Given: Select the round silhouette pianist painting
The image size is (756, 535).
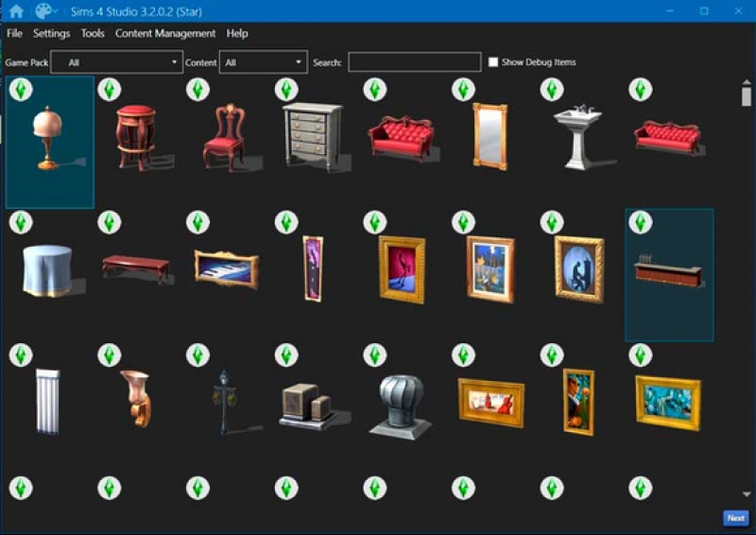Looking at the screenshot, I should click(579, 269).
